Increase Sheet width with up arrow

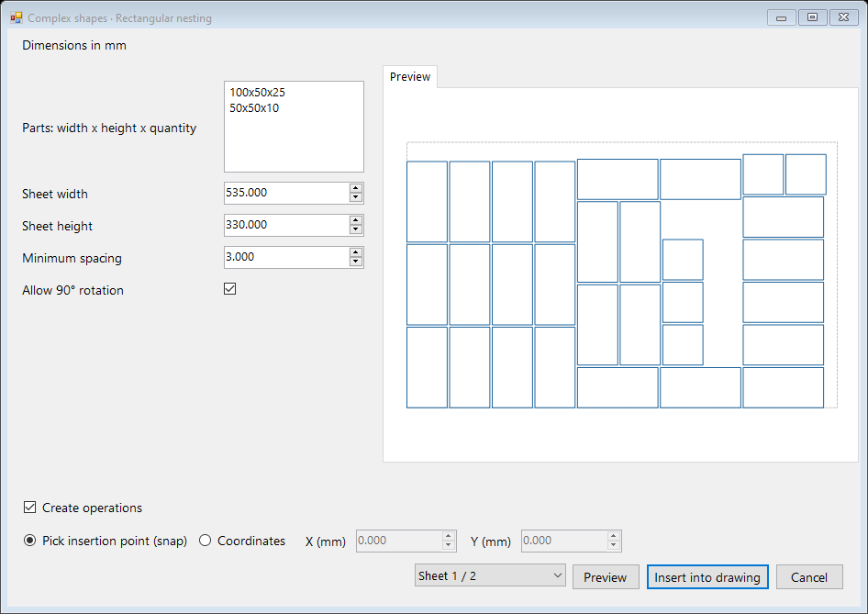[x=356, y=188]
